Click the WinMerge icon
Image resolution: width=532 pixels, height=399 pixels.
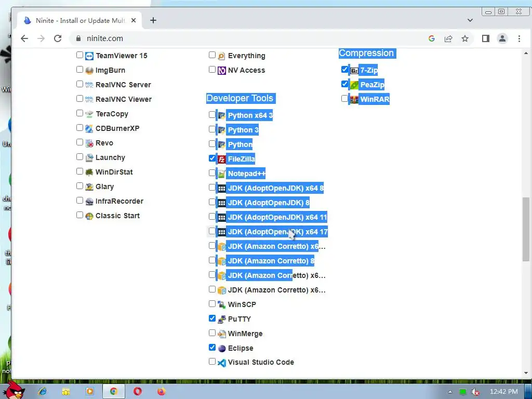(x=221, y=334)
